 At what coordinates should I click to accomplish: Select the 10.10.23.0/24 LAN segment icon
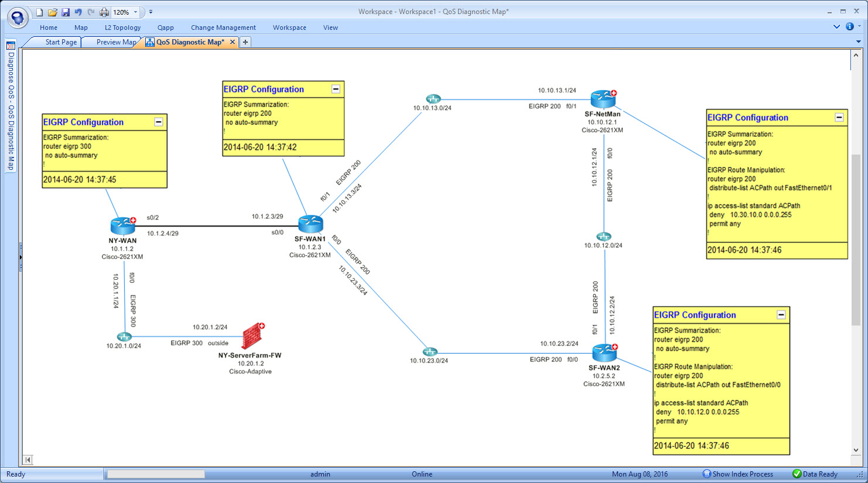(430, 352)
